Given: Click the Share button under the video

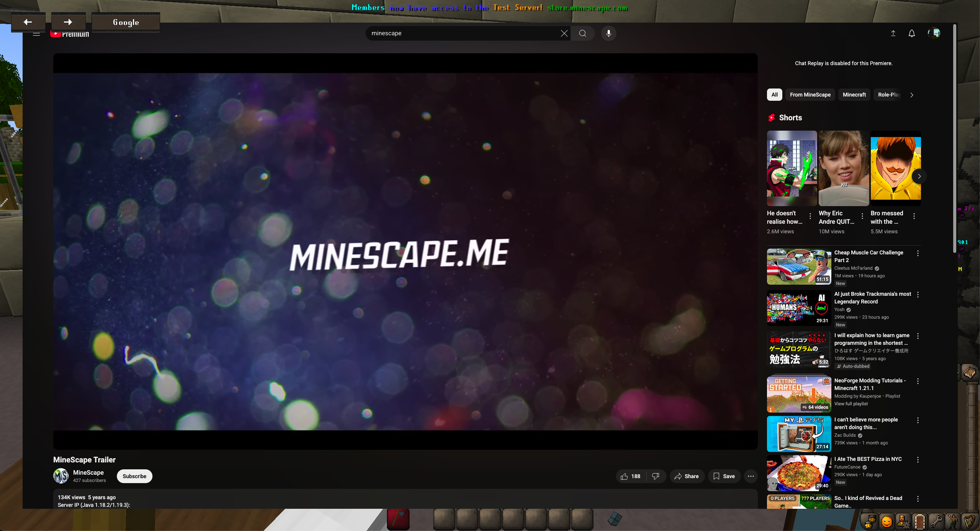Looking at the screenshot, I should click(x=687, y=476).
